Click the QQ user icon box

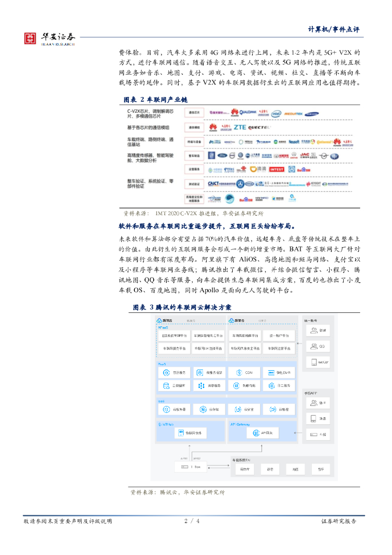click(318, 346)
